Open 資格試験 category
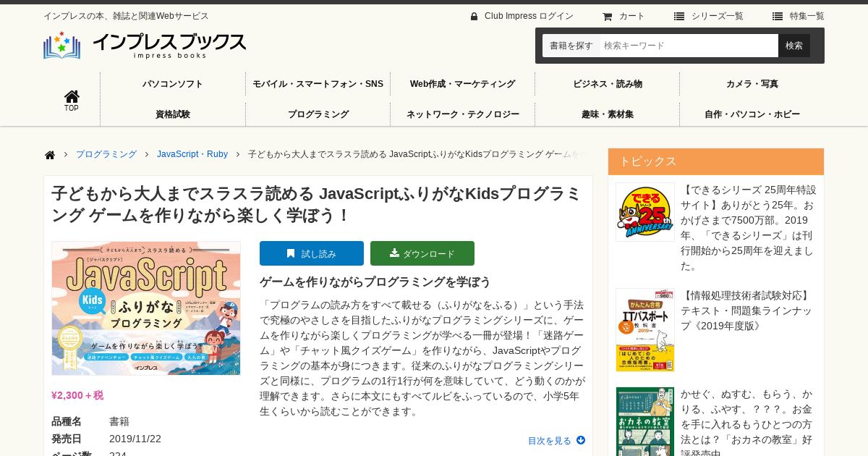The image size is (868, 456). coord(173,114)
